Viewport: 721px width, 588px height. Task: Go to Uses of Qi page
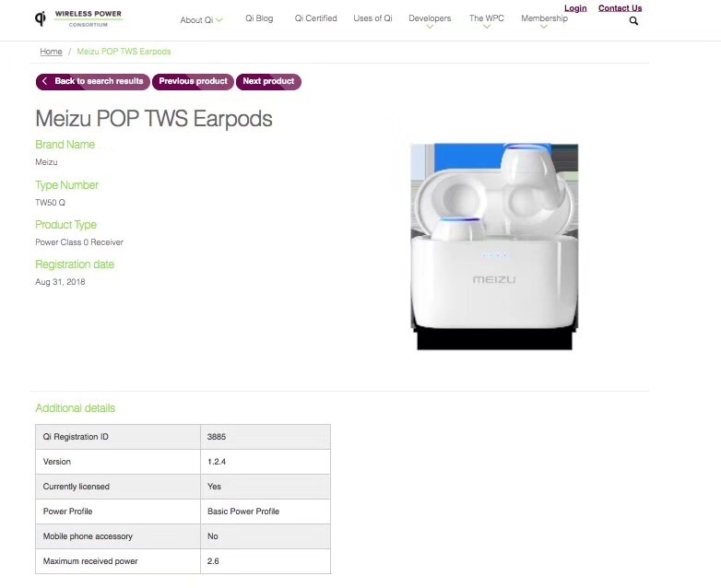click(372, 18)
